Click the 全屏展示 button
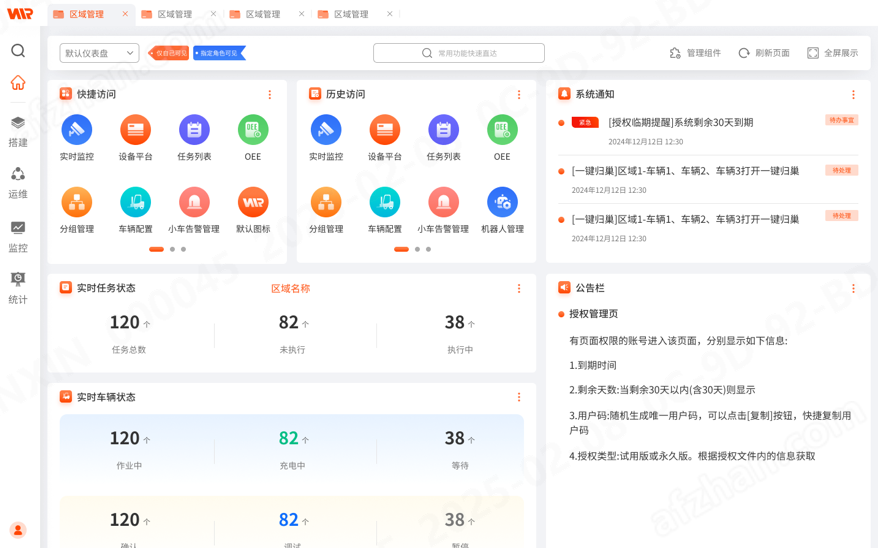The width and height of the screenshot is (878, 548). pyautogui.click(x=832, y=53)
